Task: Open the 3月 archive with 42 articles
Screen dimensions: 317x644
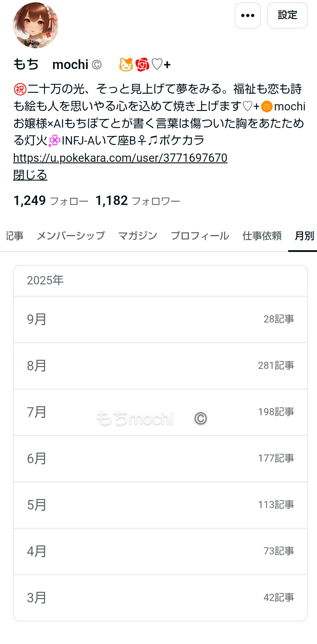Action: (160, 598)
